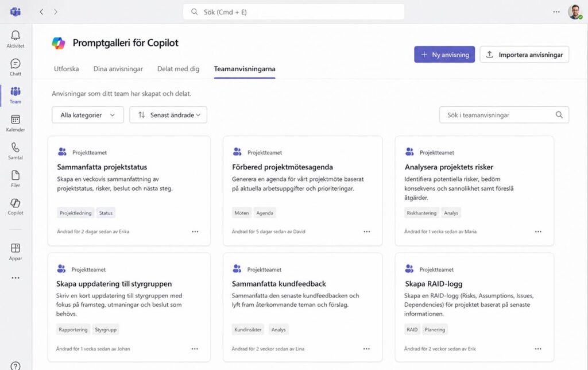This screenshot has height=370, width=588.
Task: Open the Förbered projektmötesagenda card title
Action: point(283,167)
